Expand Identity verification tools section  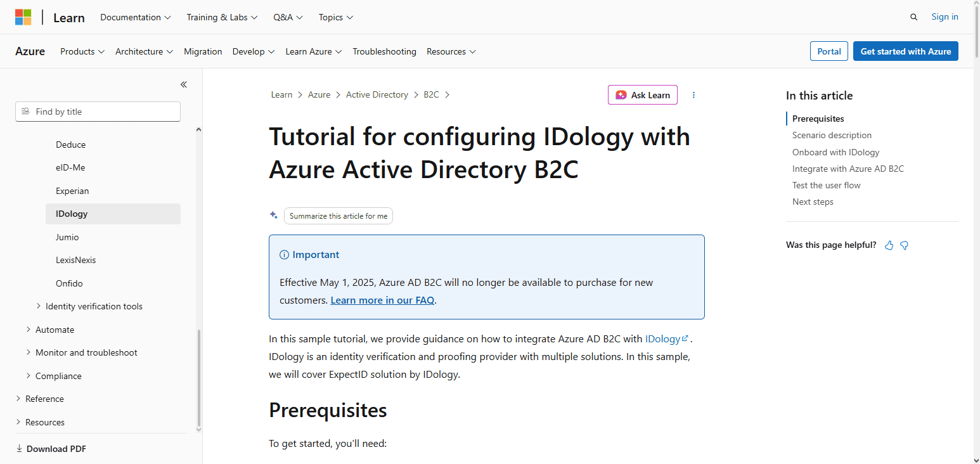94,306
